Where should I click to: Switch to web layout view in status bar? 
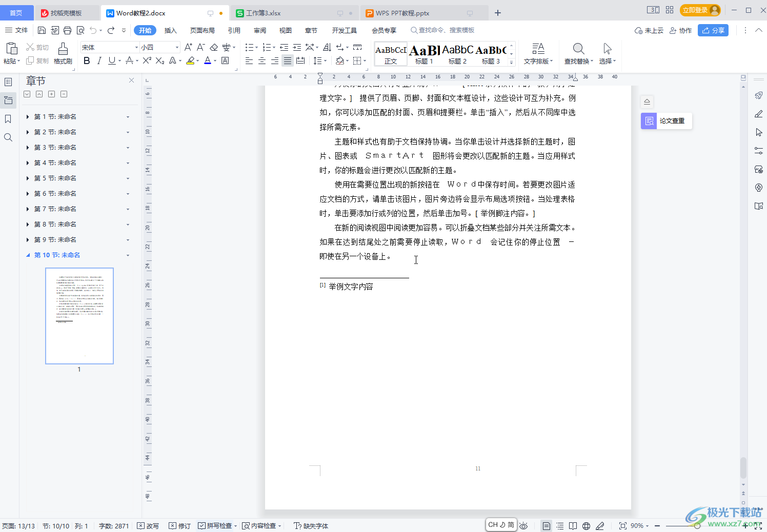click(x=587, y=526)
